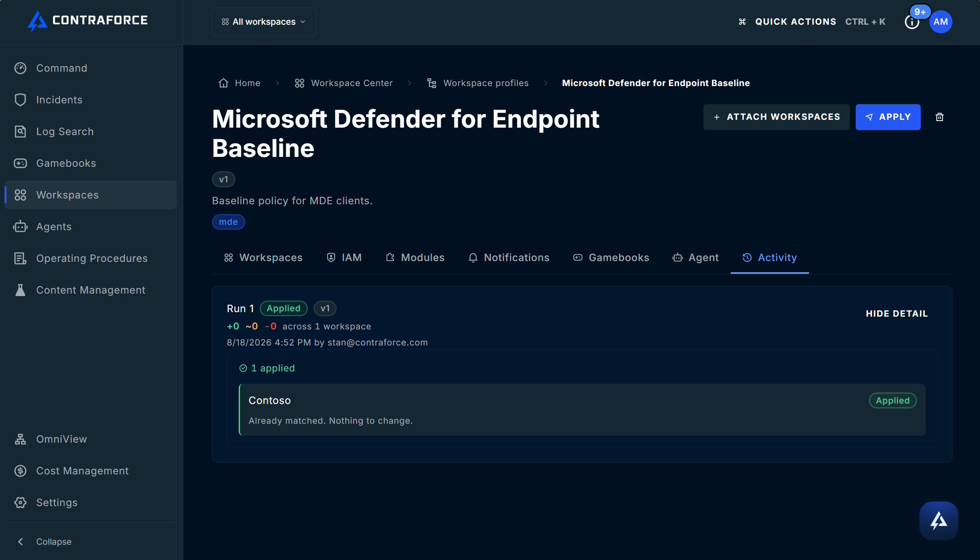Open the Agents robot icon in sidebar
This screenshot has width=980, height=560.
tap(20, 226)
